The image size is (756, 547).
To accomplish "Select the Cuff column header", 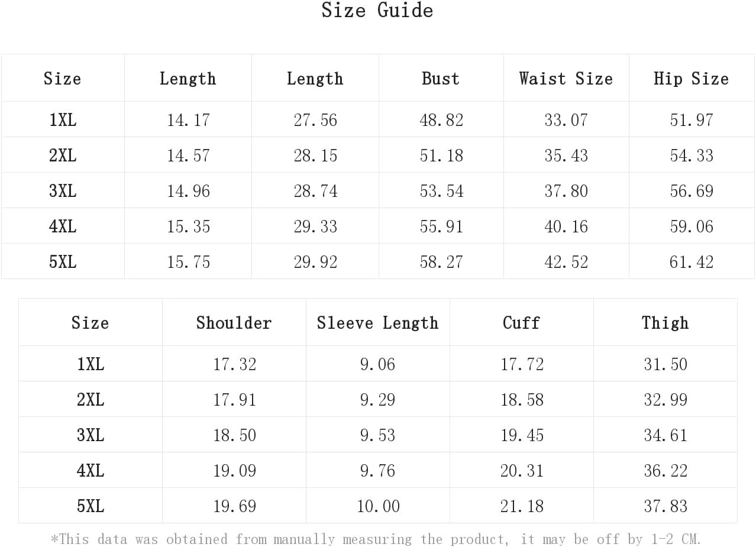I will click(521, 323).
